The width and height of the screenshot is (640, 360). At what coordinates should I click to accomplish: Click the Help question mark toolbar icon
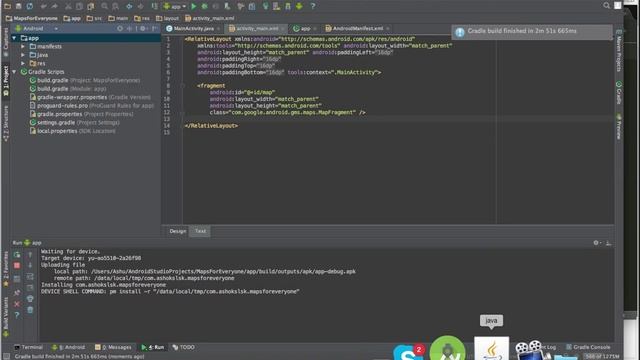coord(313,6)
